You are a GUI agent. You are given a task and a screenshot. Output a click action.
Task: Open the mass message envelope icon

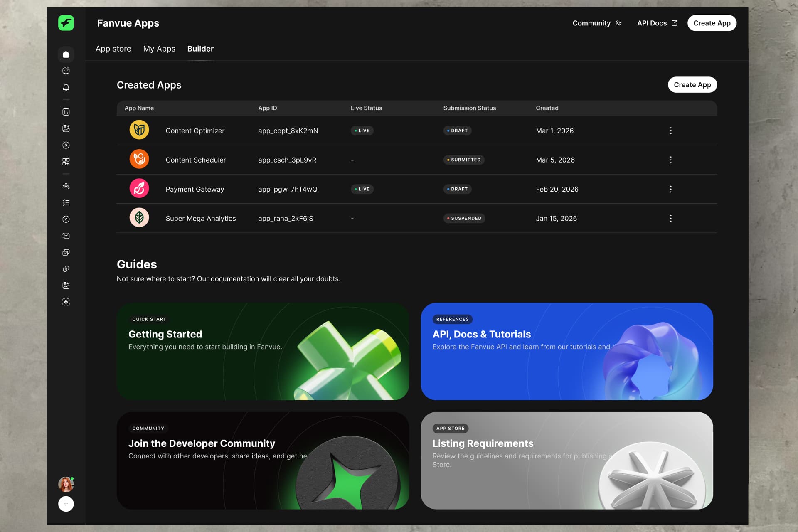66,236
